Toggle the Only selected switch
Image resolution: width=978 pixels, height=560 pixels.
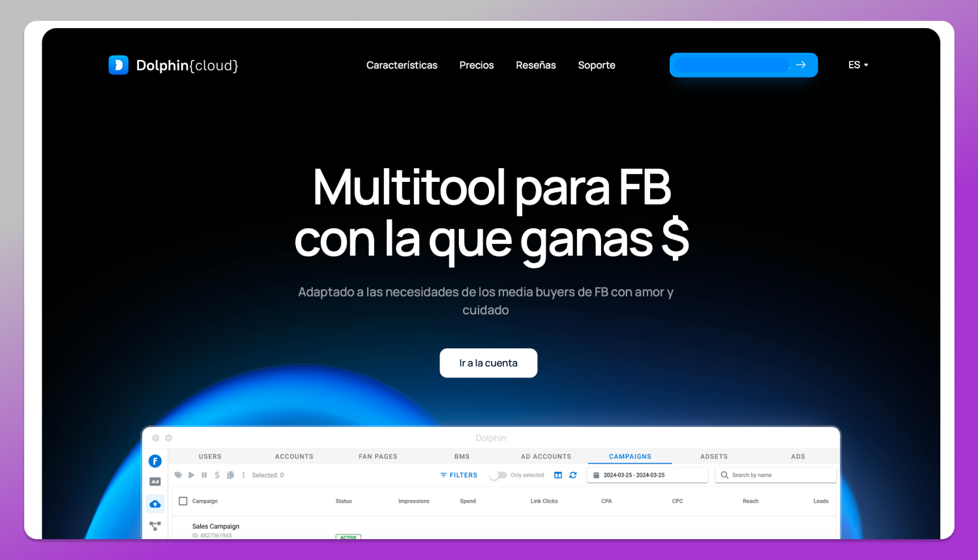point(498,475)
